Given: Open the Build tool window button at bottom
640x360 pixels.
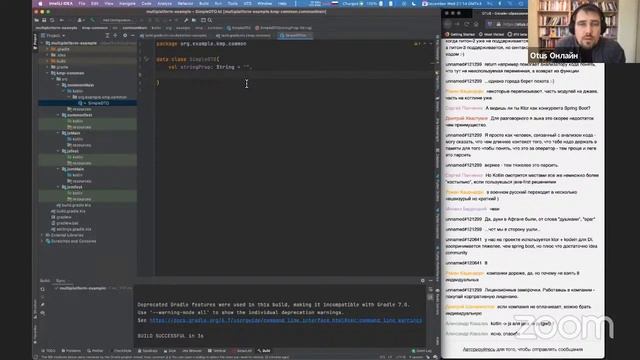Looking at the screenshot, I should 264,351.
